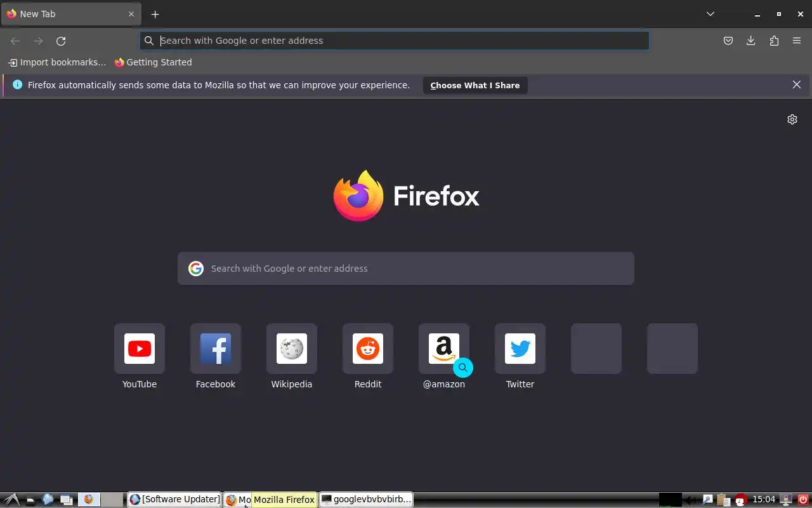This screenshot has height=508, width=812.
Task: Open a new tab with plus button
Action: coord(155,14)
